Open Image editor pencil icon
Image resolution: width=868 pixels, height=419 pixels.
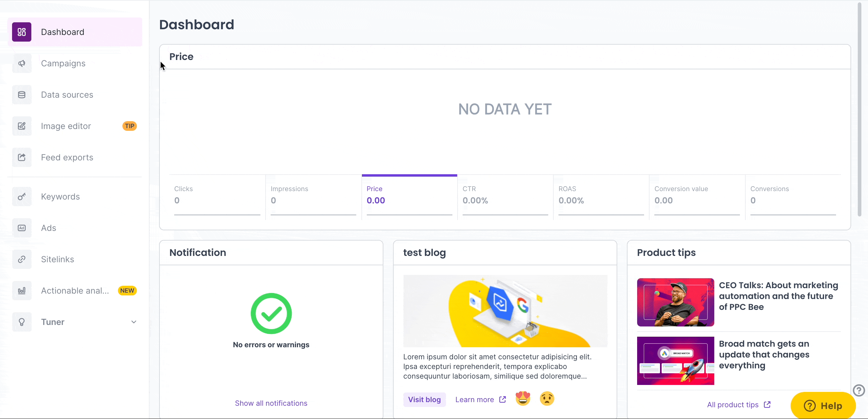(x=22, y=126)
